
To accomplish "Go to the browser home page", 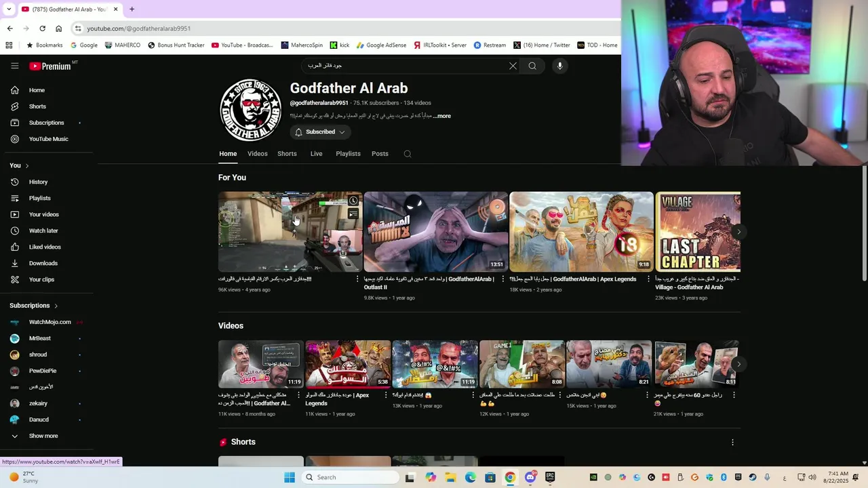I will (58, 28).
